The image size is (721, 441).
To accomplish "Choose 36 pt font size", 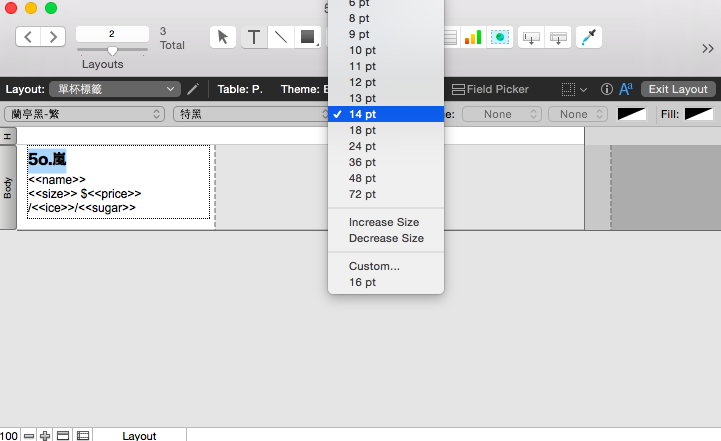I will tap(386, 162).
